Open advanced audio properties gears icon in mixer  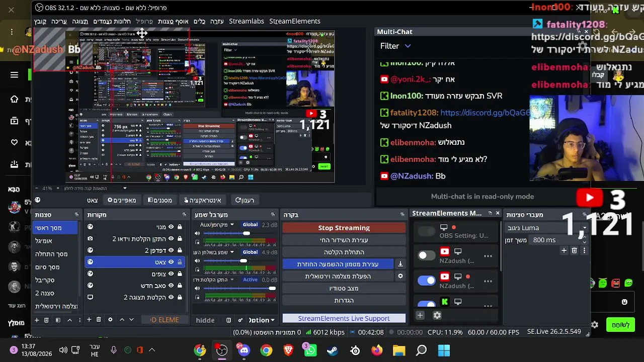240,320
